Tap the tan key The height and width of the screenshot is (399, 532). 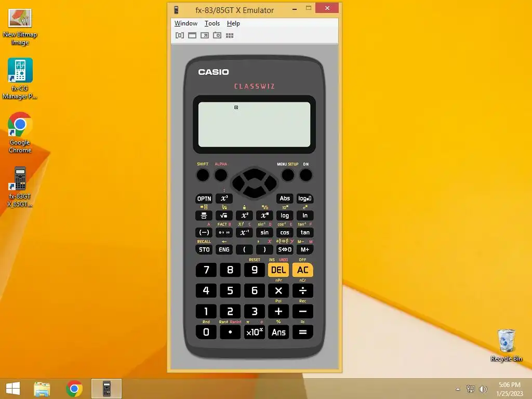pyautogui.click(x=304, y=232)
